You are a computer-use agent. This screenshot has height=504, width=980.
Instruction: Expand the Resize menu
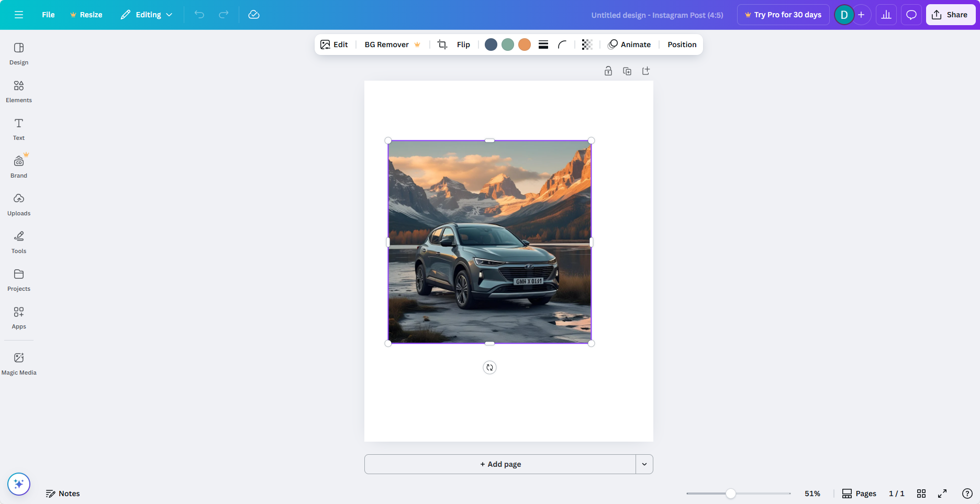click(x=86, y=15)
